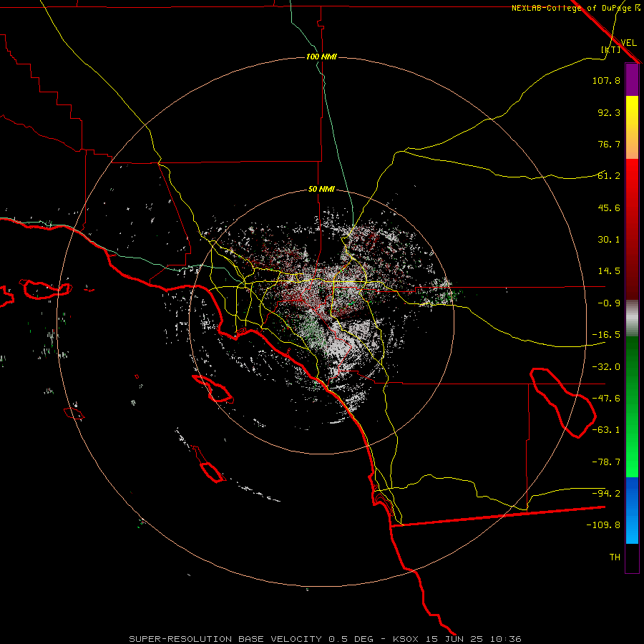Select the -16.5 velocity scale value

tap(606, 335)
